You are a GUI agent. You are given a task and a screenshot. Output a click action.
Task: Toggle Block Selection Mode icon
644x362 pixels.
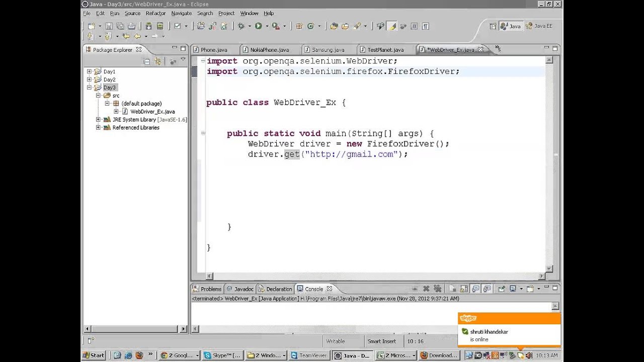coord(414,26)
